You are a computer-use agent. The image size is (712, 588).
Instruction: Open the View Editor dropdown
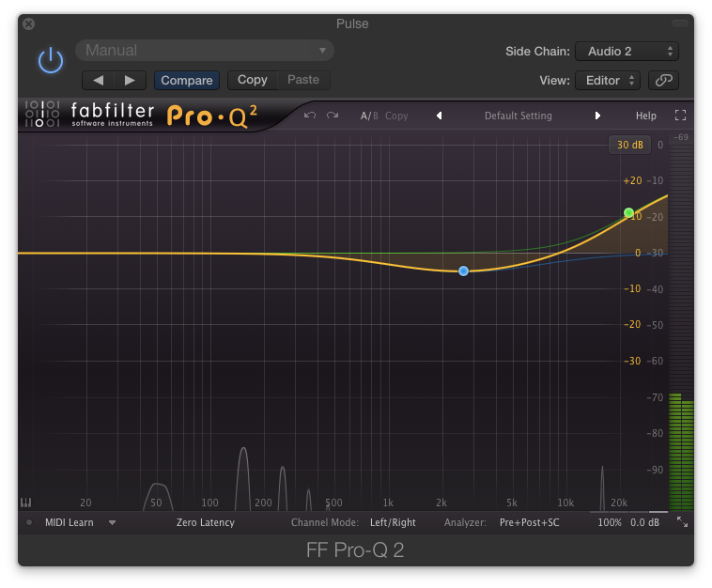coord(608,81)
